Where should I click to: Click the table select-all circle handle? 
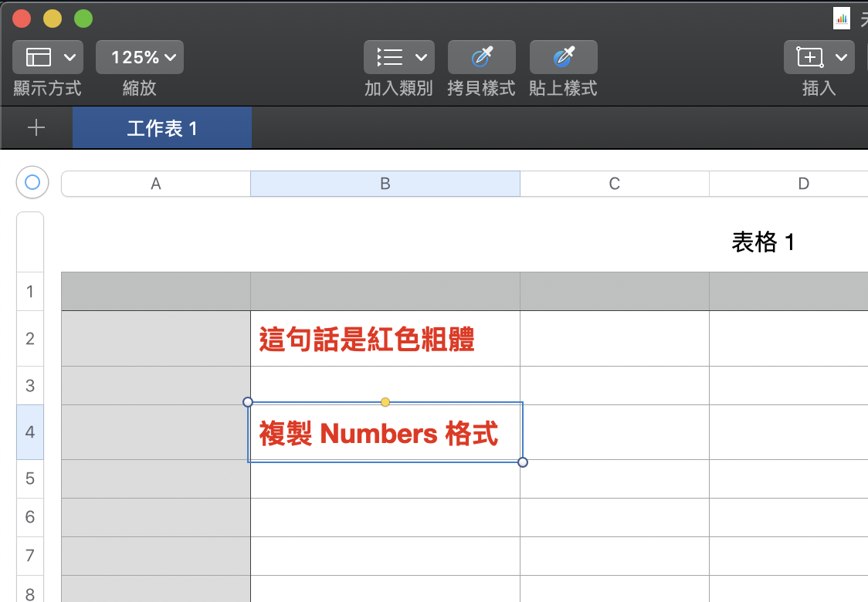coord(32,183)
